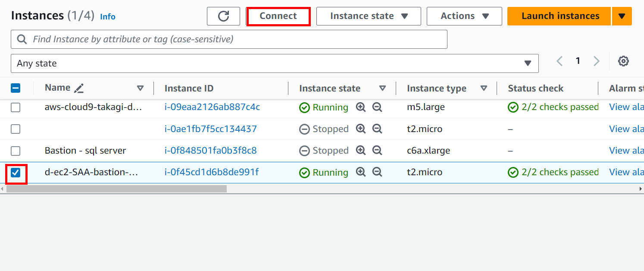Open the Instance state dropdown button

[x=369, y=16]
